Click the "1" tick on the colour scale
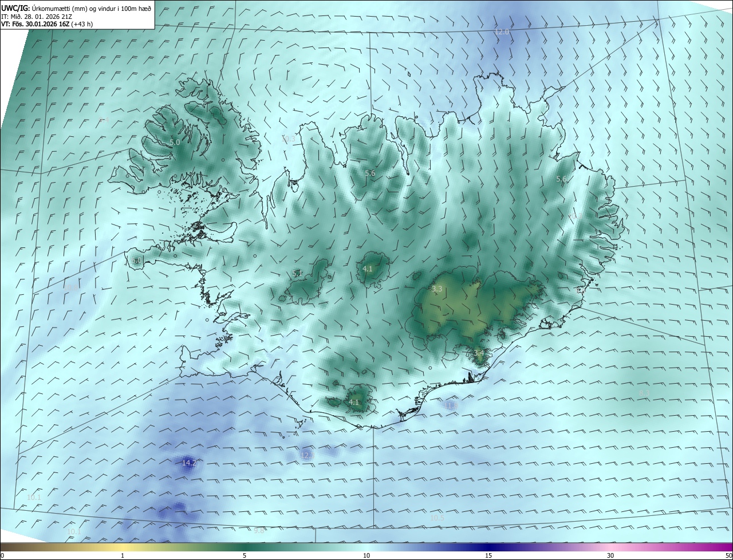The width and height of the screenshot is (733, 560). point(123,555)
